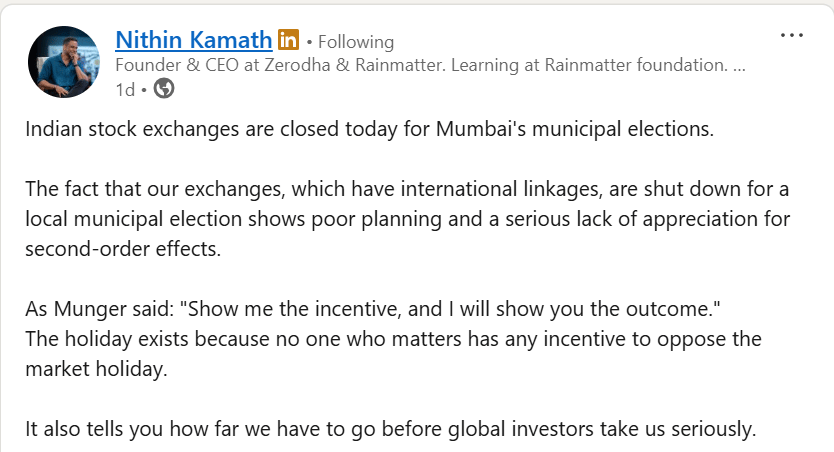Click the LinkedIn premium badge icon

(x=288, y=40)
